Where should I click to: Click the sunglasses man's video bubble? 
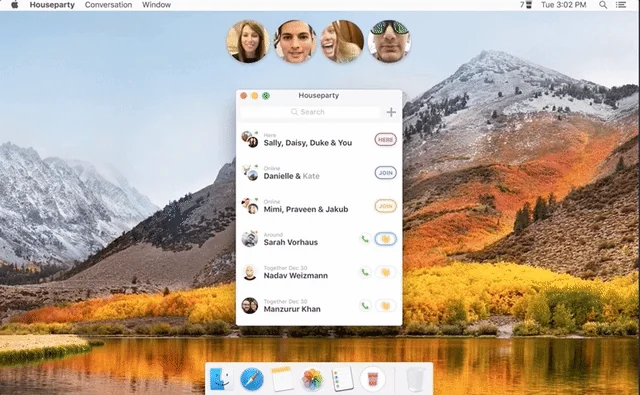tap(389, 42)
